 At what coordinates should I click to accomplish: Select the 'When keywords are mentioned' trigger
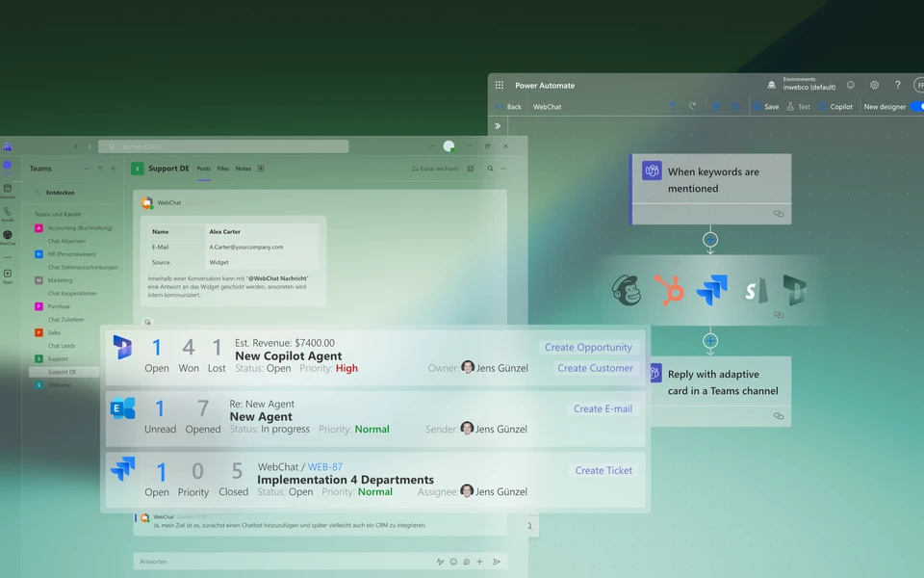pos(710,189)
